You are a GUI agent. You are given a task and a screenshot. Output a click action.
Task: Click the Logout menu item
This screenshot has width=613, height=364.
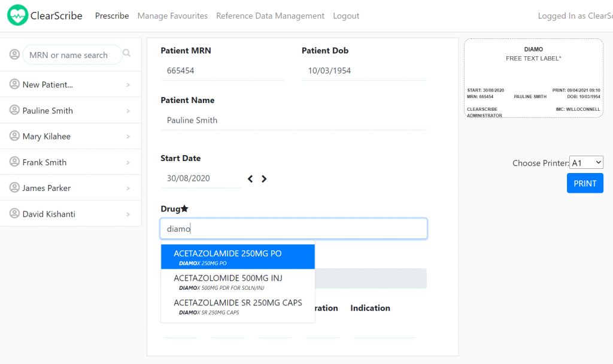click(346, 16)
